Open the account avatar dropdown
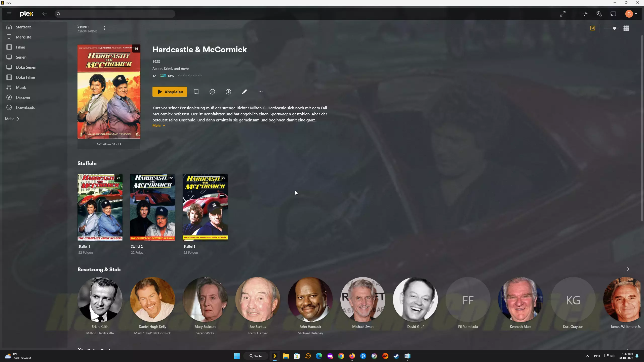This screenshot has height=362, width=644. tap(631, 14)
